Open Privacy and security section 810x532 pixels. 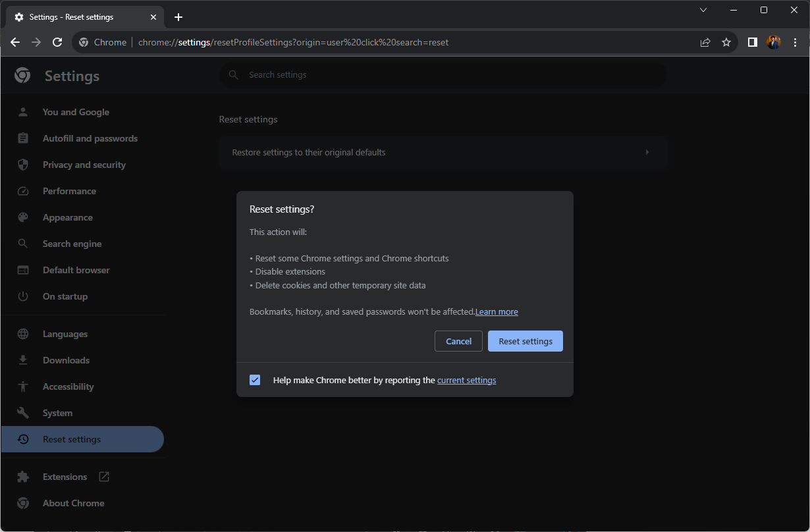(84, 165)
